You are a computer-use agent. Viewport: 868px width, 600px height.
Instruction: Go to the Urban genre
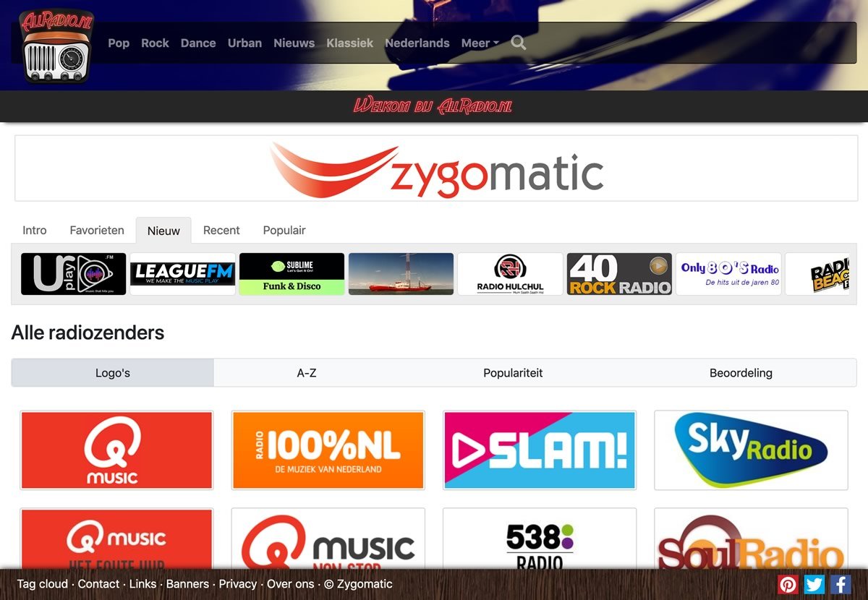tap(244, 43)
